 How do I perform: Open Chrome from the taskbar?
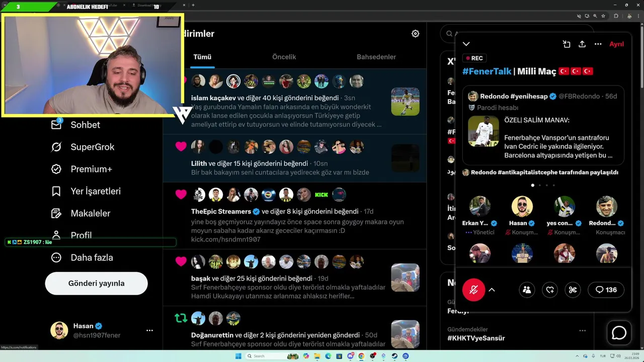tap(361, 356)
